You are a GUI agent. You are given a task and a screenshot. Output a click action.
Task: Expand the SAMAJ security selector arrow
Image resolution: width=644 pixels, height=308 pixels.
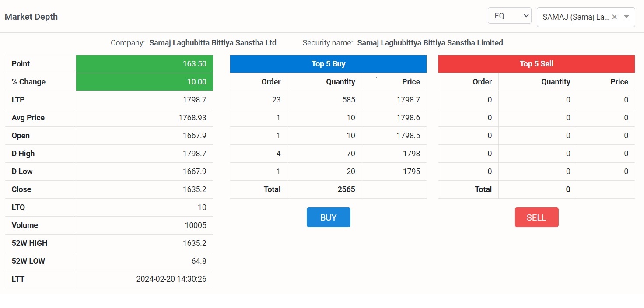[x=626, y=17]
